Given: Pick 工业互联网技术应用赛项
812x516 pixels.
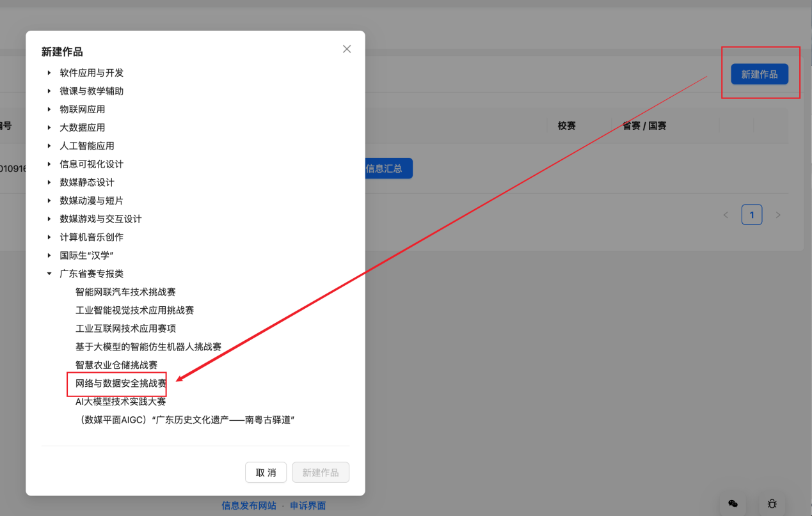Looking at the screenshot, I should [x=125, y=329].
